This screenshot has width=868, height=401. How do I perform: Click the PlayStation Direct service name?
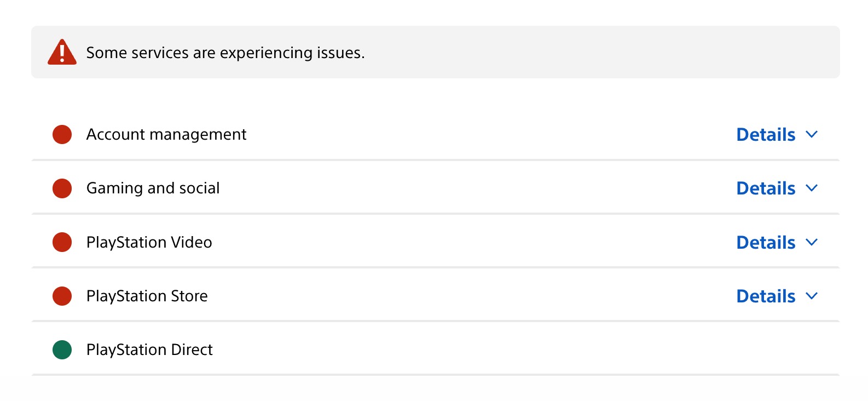coord(149,350)
